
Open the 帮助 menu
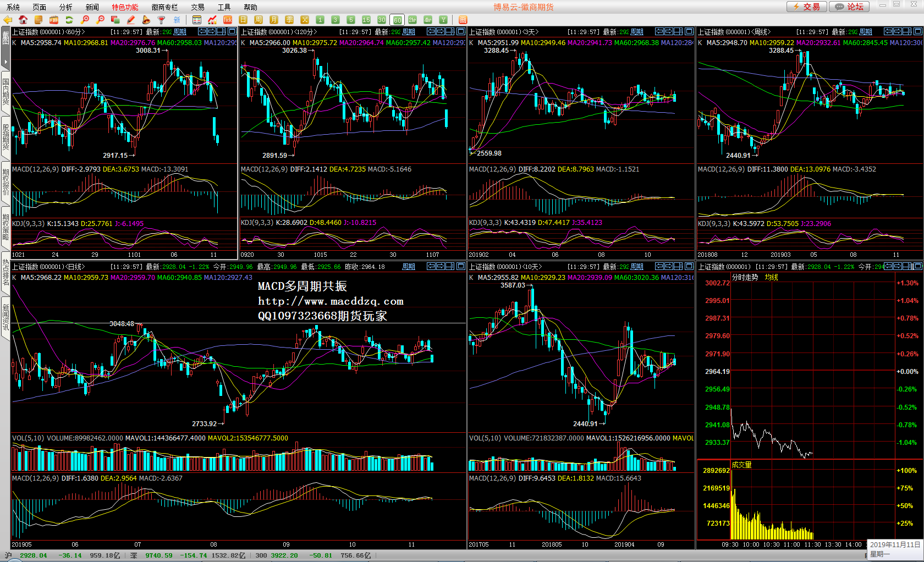(251, 7)
